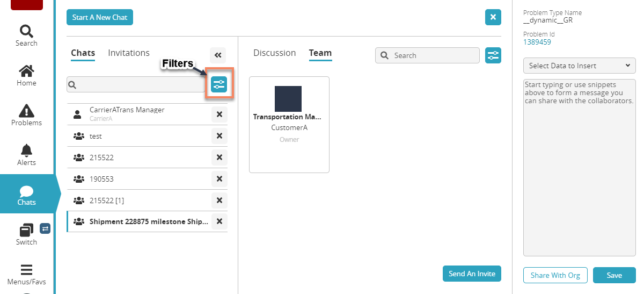The image size is (644, 294).
Task: Expand the Select Data to Insert dropdown
Action: pyautogui.click(x=579, y=66)
